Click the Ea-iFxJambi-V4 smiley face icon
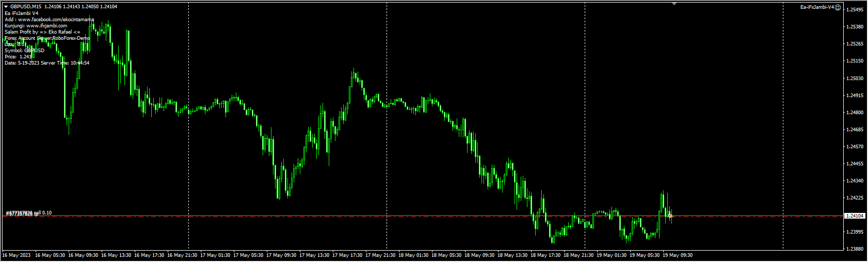The image size is (868, 262). click(x=839, y=7)
